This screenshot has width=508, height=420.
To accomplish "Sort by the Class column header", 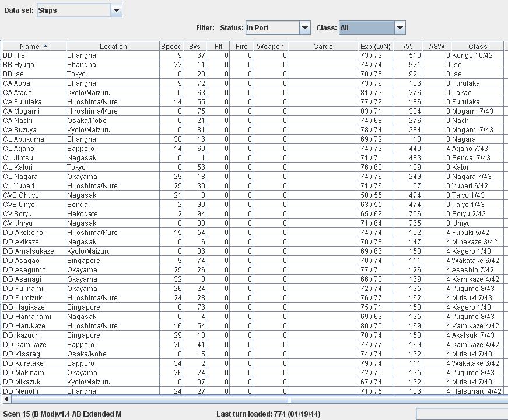I will (x=478, y=46).
